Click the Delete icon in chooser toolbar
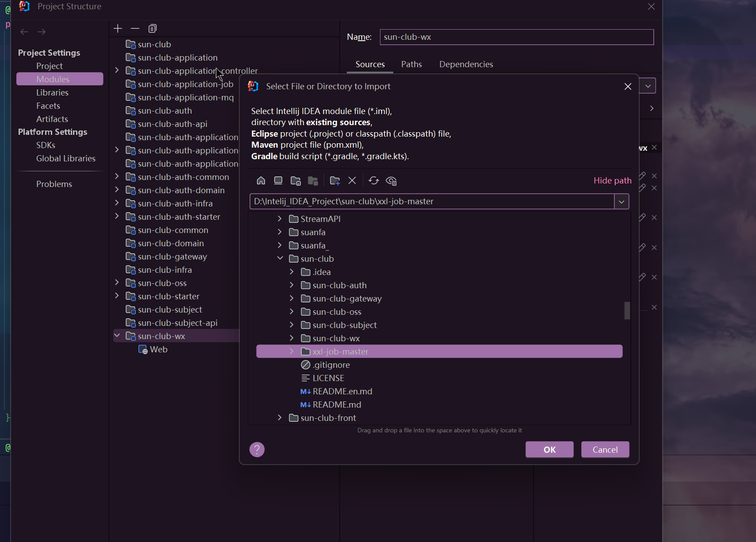This screenshot has height=542, width=756. coord(352,180)
